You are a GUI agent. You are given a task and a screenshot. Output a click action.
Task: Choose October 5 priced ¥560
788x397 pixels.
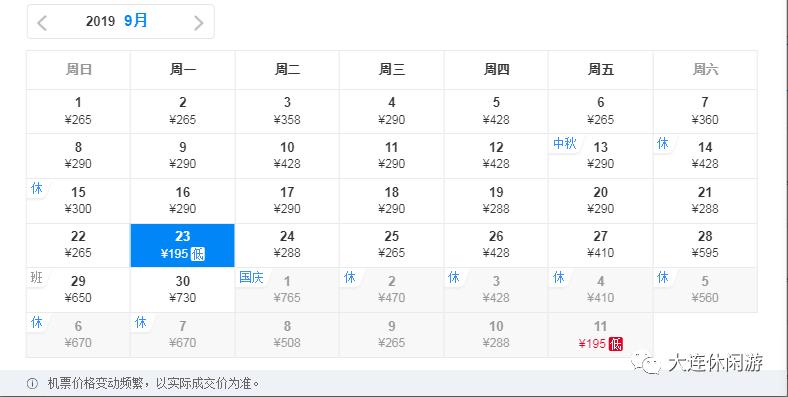pyautogui.click(x=705, y=290)
